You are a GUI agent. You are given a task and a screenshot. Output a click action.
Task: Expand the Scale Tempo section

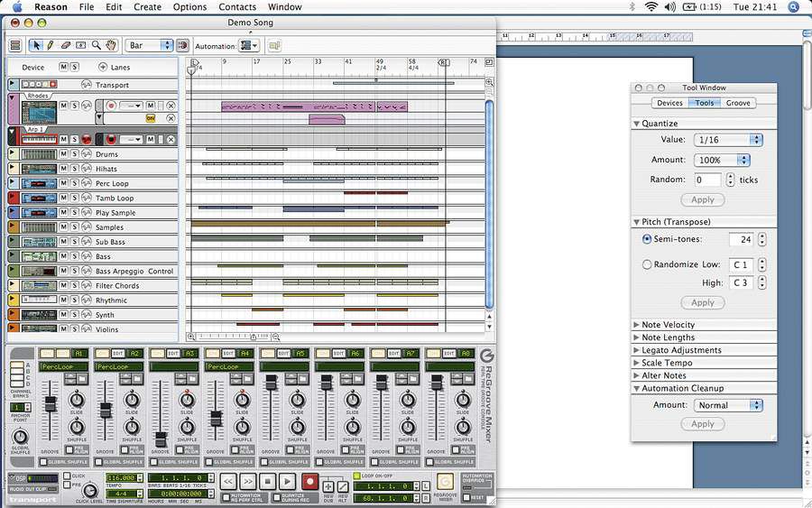(x=636, y=363)
